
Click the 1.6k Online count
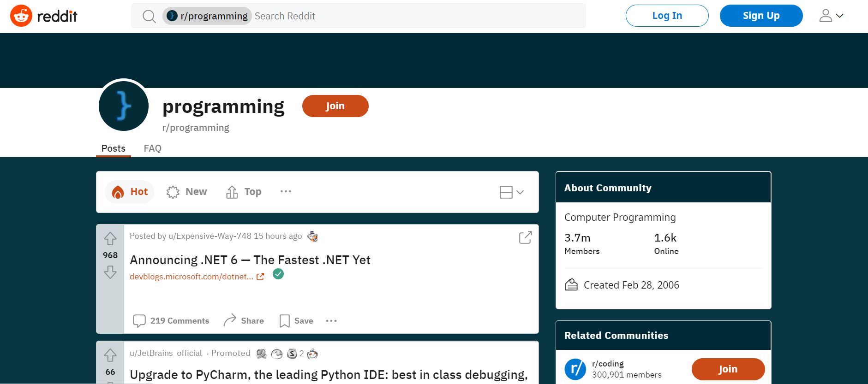[x=666, y=244]
